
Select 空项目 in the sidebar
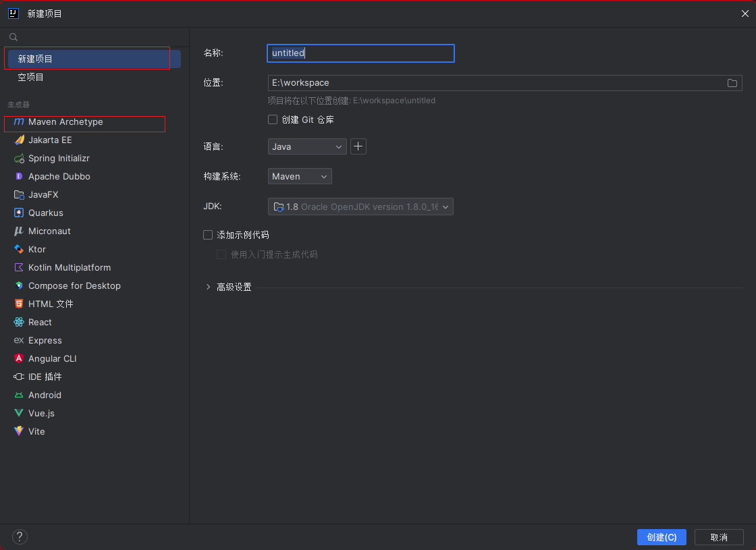[x=94, y=77]
